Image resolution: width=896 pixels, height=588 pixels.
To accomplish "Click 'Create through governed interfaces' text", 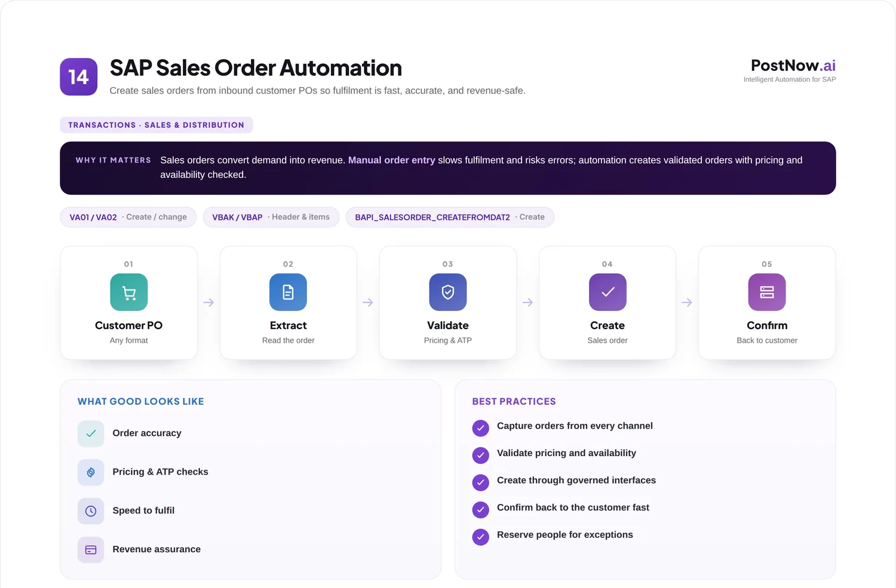I will [576, 481].
